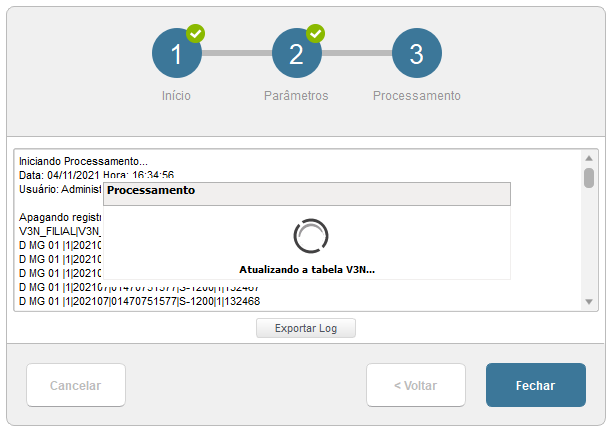Click the log scrollbar thumb

(589, 178)
